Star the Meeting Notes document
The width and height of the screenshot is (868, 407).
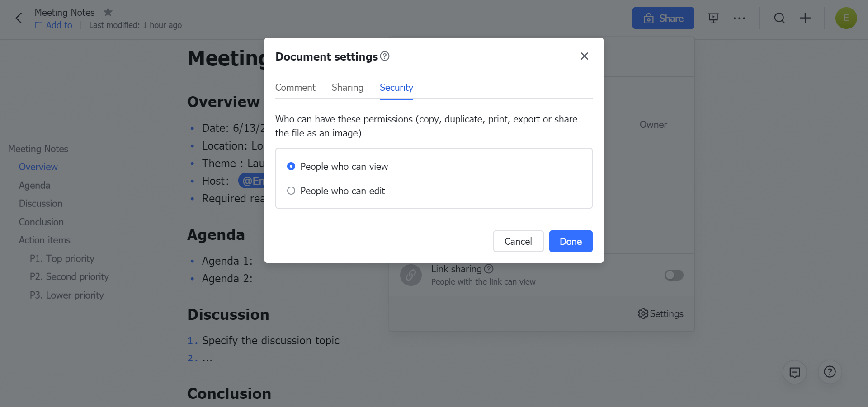click(108, 12)
